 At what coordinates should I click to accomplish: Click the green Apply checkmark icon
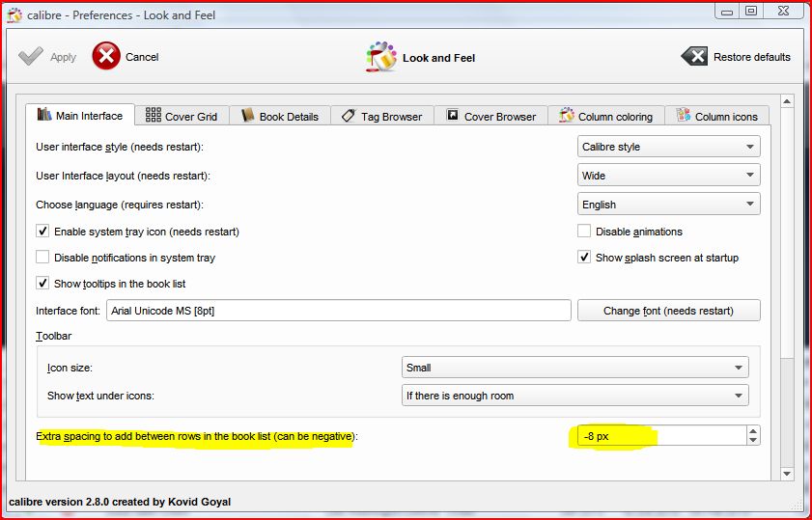[31, 56]
